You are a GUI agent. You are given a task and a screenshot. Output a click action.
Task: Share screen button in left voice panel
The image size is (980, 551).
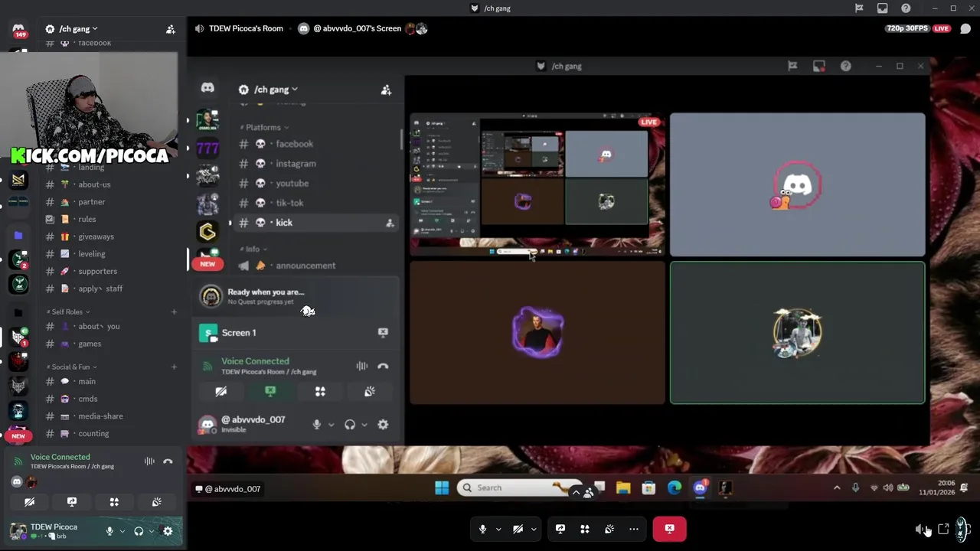pyautogui.click(x=72, y=502)
